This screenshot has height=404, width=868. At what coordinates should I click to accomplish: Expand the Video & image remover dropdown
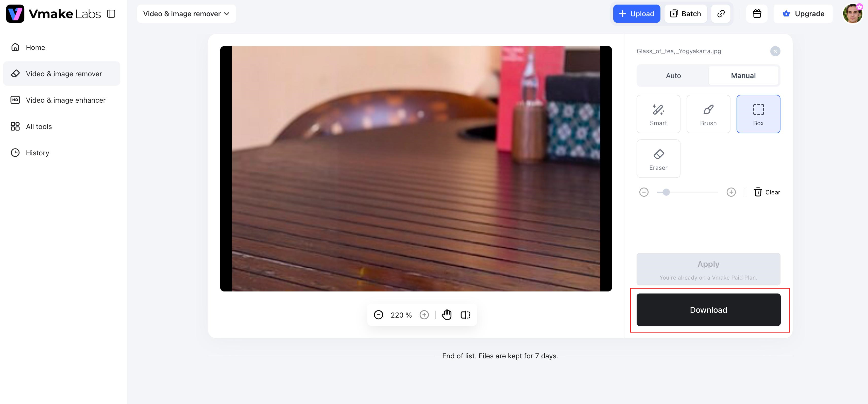tap(186, 14)
